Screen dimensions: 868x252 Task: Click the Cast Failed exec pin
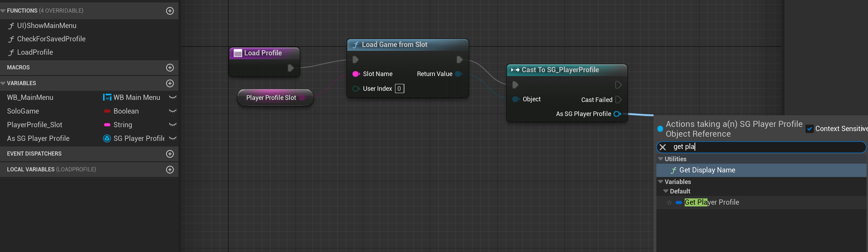click(618, 100)
